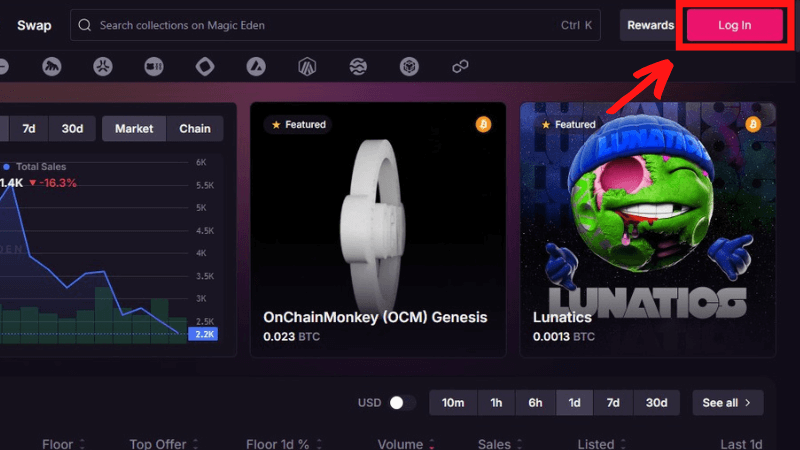Sort table by Listed column

(x=602, y=444)
